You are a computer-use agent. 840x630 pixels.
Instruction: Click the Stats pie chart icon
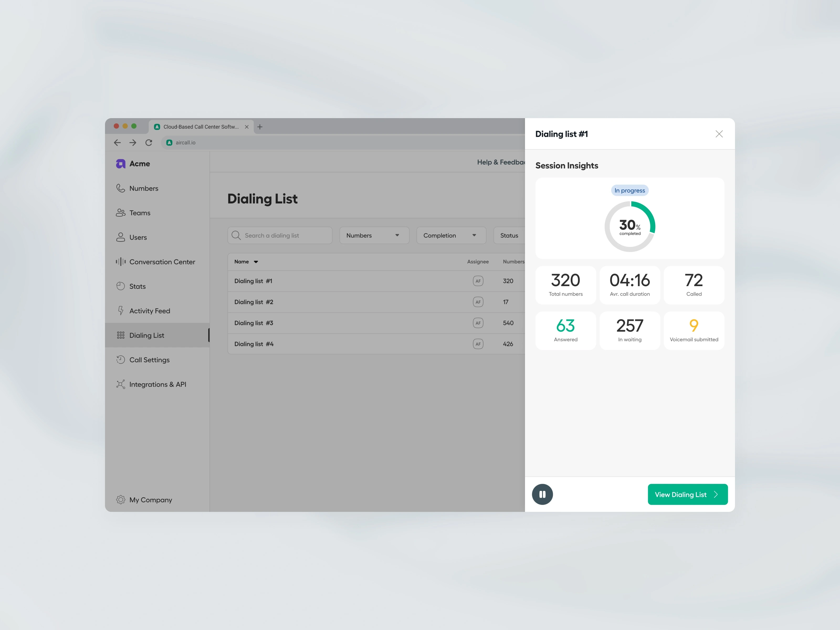click(120, 286)
